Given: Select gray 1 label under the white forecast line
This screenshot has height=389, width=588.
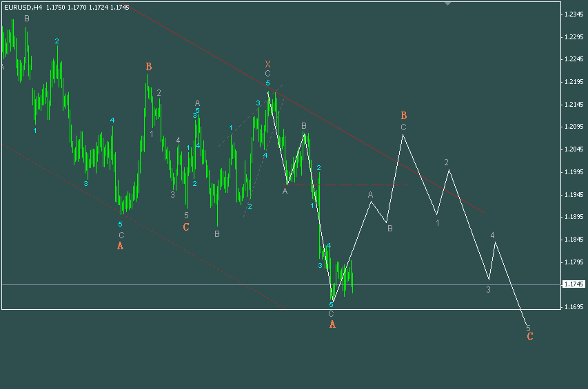Looking at the screenshot, I should coord(438,223).
